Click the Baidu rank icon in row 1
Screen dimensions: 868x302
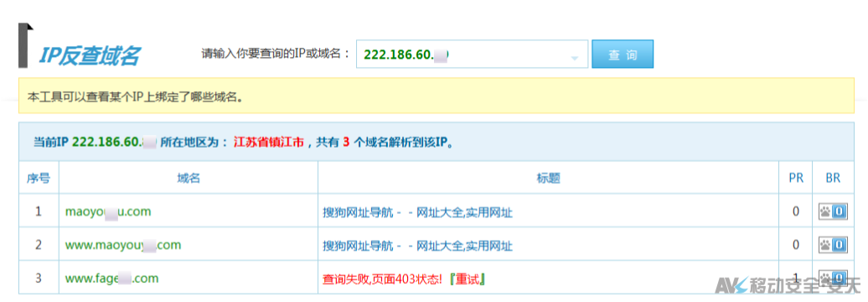pyautogui.click(x=833, y=211)
